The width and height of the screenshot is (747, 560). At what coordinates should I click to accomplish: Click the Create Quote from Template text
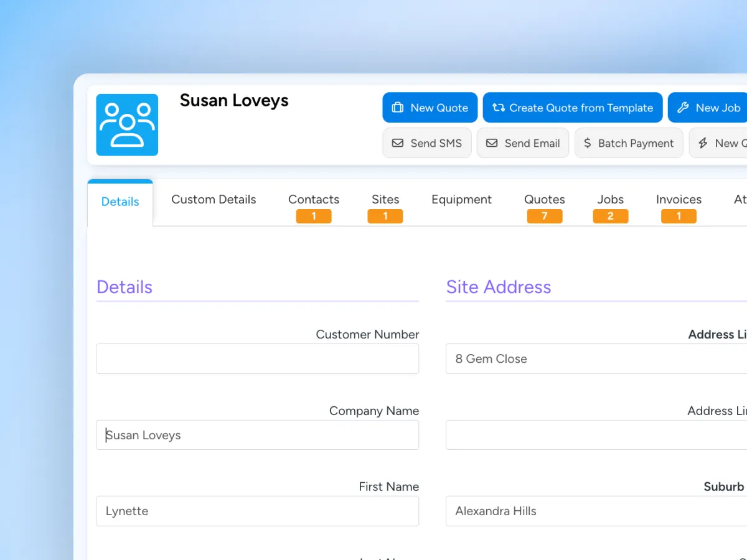581,108
